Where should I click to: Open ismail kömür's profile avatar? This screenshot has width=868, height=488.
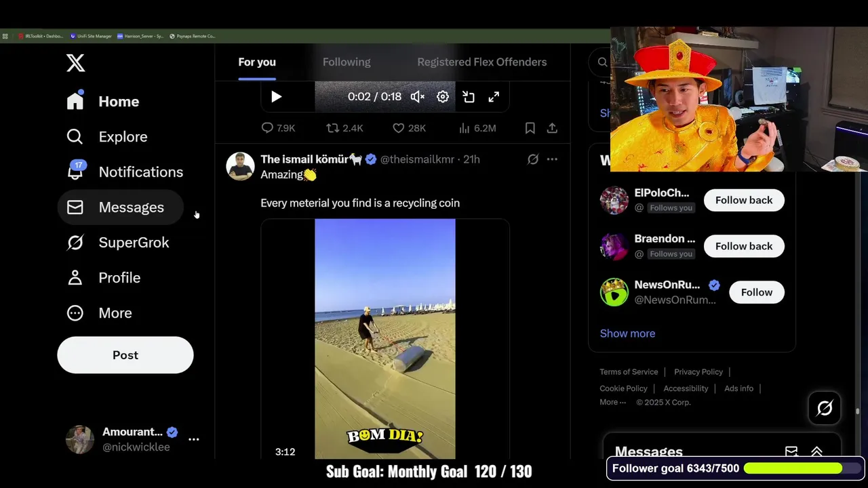click(240, 166)
